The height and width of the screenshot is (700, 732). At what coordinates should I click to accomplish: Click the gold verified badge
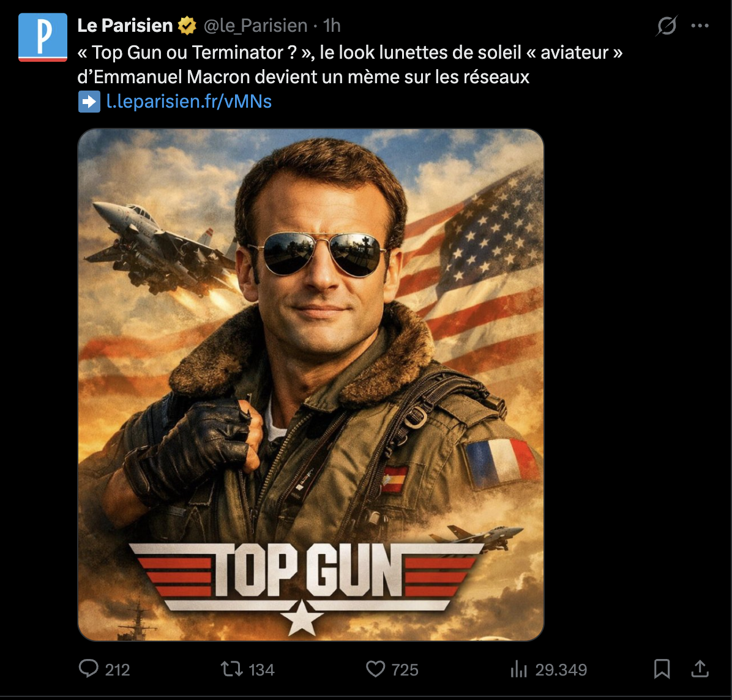[x=187, y=26]
